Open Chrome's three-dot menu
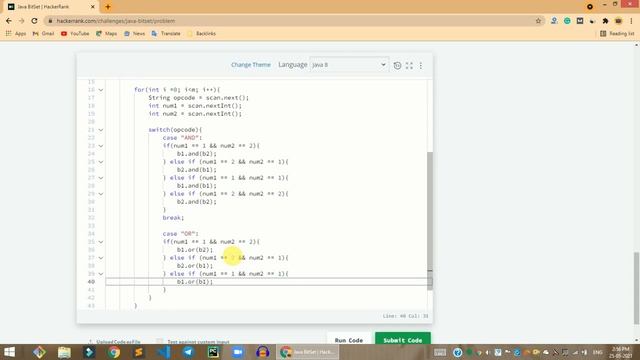Viewport: 640px width, 360px height. click(x=631, y=21)
